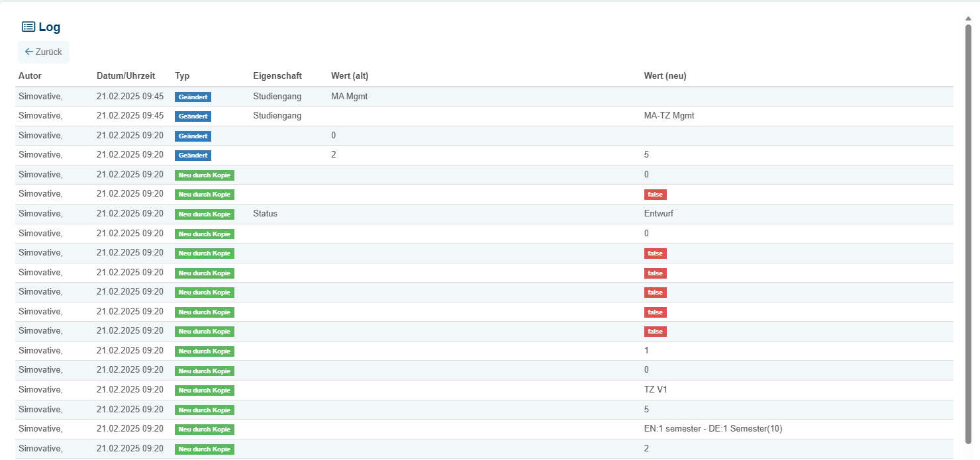
Task: Click the TZ V1 value cell
Action: coord(656,390)
